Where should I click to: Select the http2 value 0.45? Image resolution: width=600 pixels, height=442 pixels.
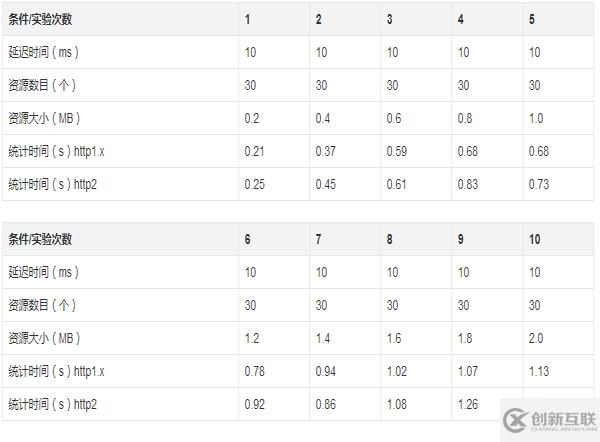tap(323, 183)
